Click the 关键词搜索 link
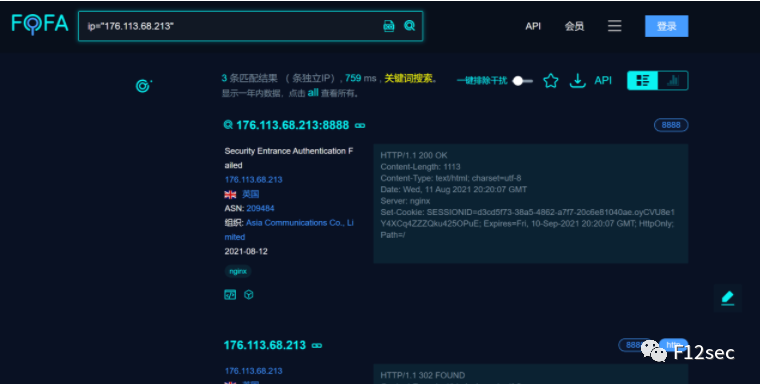760x384 pixels. tap(408, 78)
